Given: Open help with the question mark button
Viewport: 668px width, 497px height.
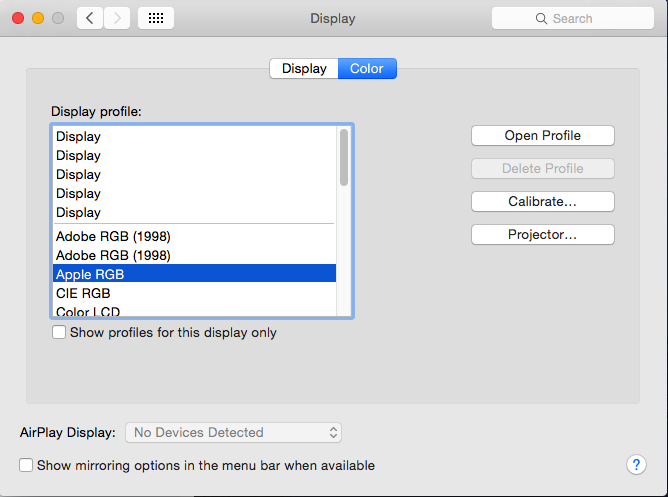Looking at the screenshot, I should (636, 465).
